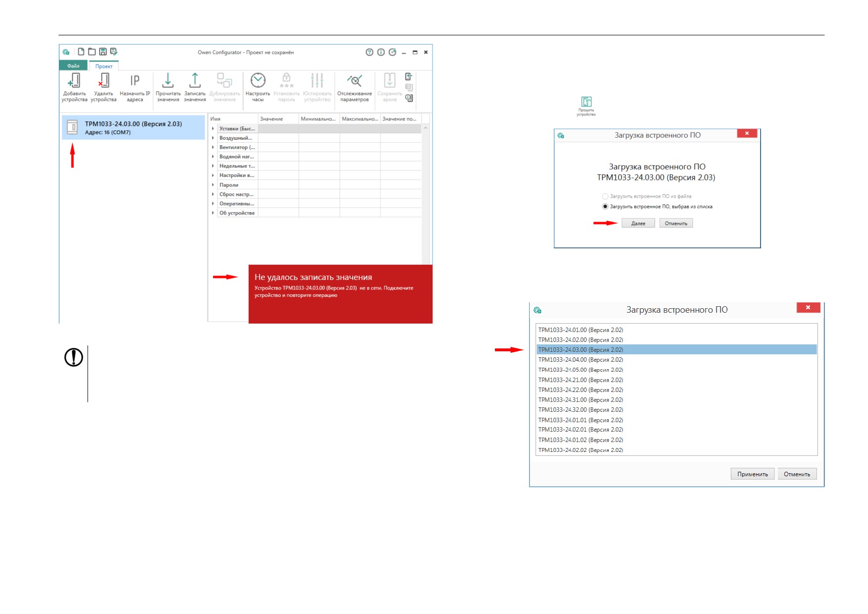Viewport: 868px width, 614px height.
Task: Select firmware 'ТРМ1033-24.02.02 (Версия 2.02)'
Action: point(676,450)
